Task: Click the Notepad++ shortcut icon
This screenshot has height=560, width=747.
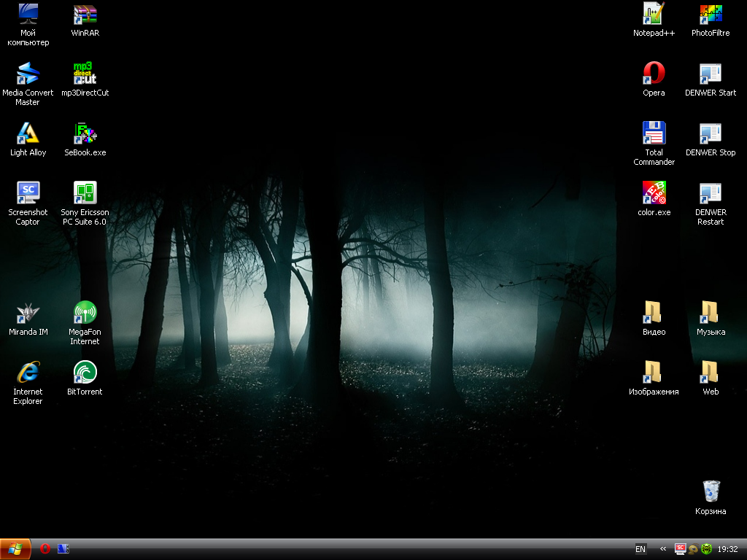Action: (x=654, y=14)
